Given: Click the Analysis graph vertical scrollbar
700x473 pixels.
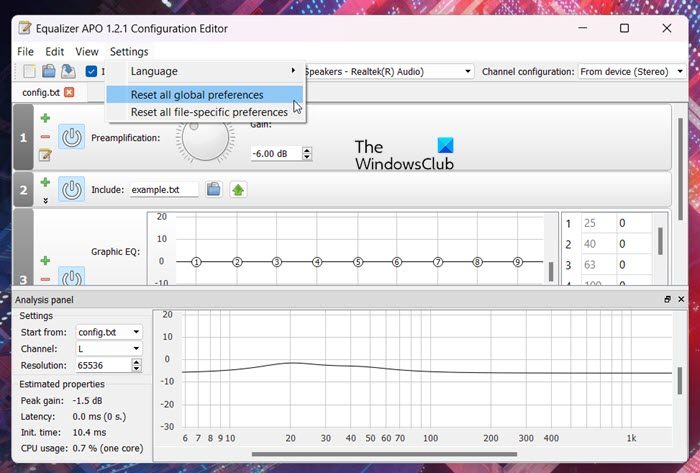Looking at the screenshot, I should click(679, 381).
